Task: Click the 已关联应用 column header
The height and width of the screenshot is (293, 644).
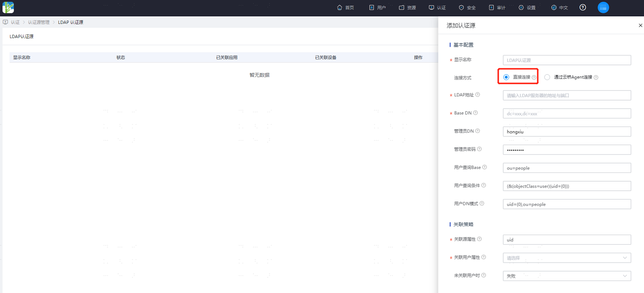Action: tap(227, 57)
